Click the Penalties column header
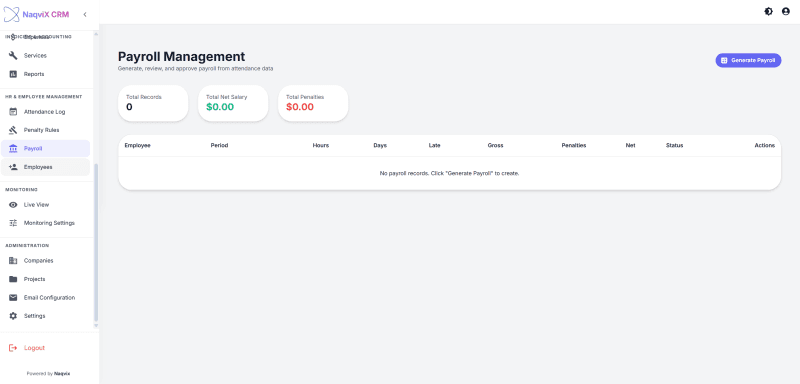The width and height of the screenshot is (800, 384). (574, 145)
